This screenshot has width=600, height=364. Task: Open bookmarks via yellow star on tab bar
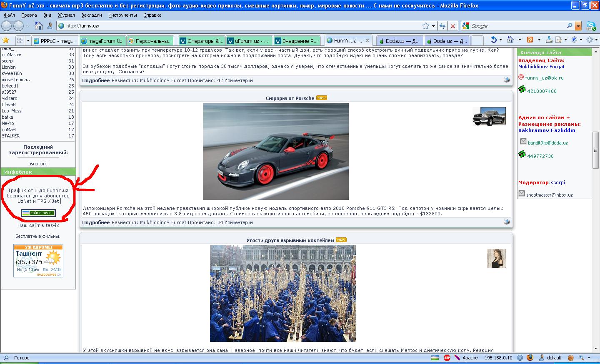pos(5,40)
